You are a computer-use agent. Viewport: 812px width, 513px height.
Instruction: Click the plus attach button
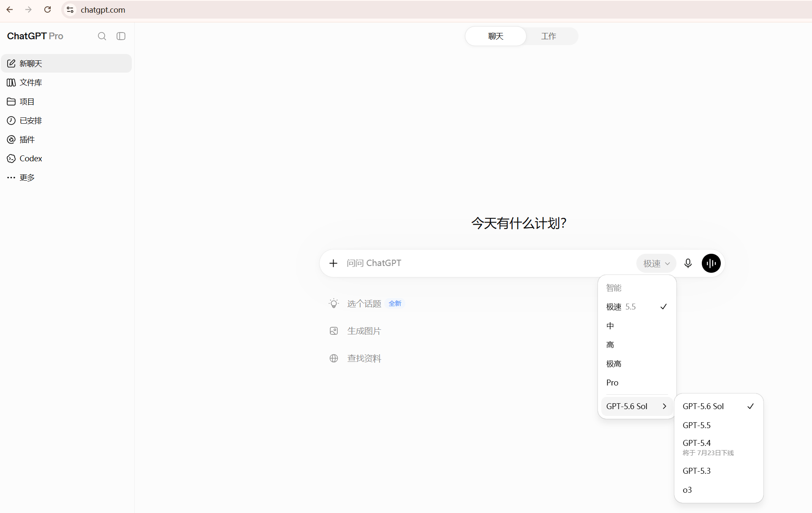[x=333, y=263]
